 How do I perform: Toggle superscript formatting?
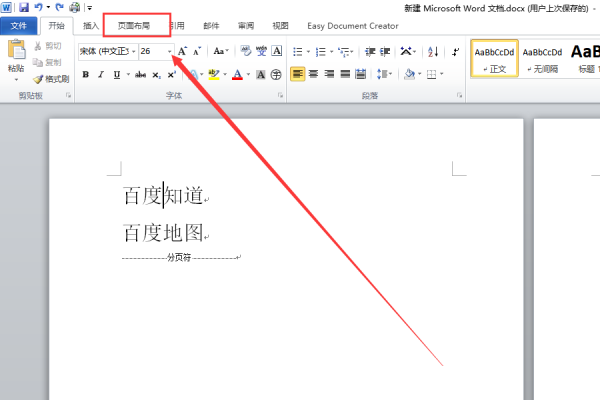pos(172,74)
